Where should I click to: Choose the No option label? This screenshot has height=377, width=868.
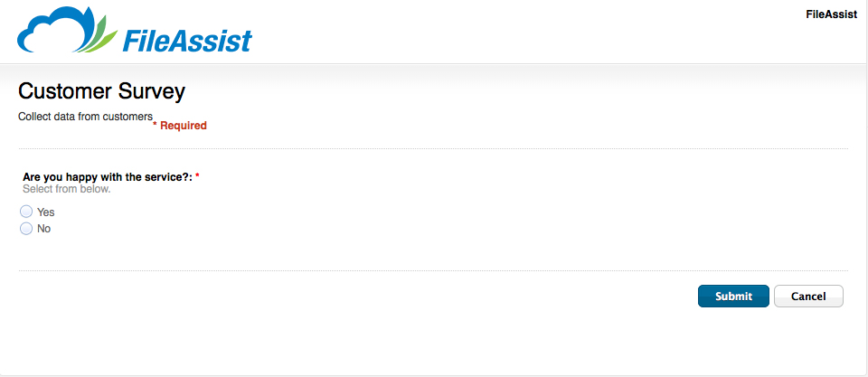43,229
